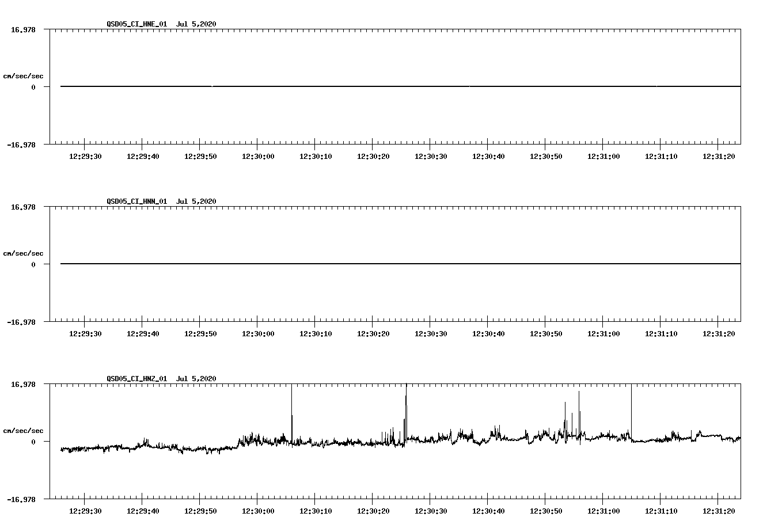Click the 12:30:10 time label under the HNN chart

pos(316,334)
